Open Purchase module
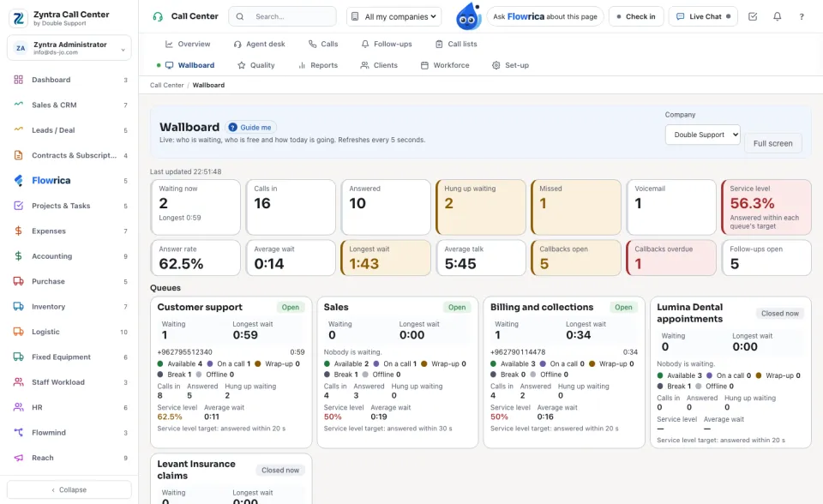The image size is (823, 504). [69, 281]
